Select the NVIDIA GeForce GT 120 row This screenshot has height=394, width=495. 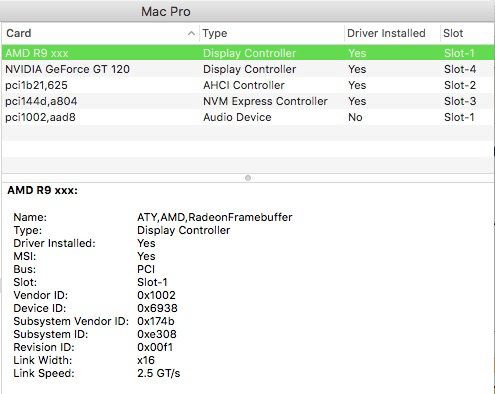click(x=248, y=69)
